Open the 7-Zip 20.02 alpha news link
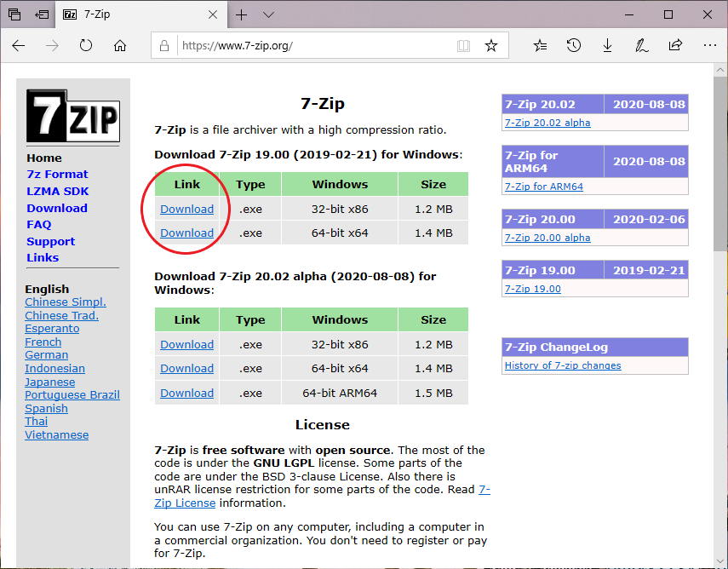Screen dimensions: 728x569 (x=547, y=123)
